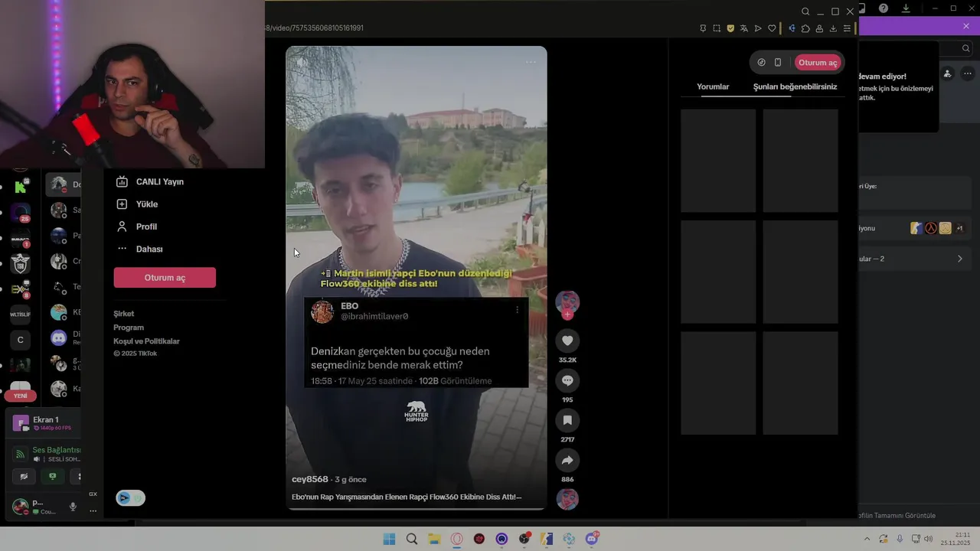Toggle Discord camera off button
Viewport: 980px width, 551px height.
(x=24, y=476)
